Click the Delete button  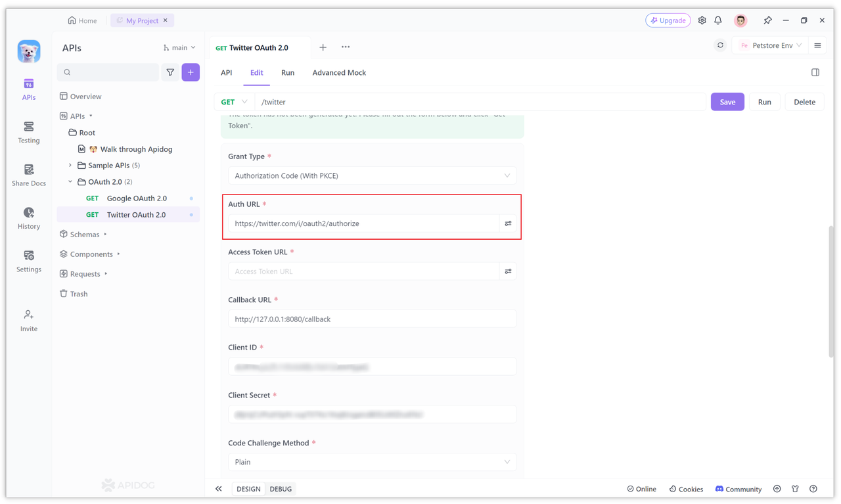pyautogui.click(x=804, y=102)
